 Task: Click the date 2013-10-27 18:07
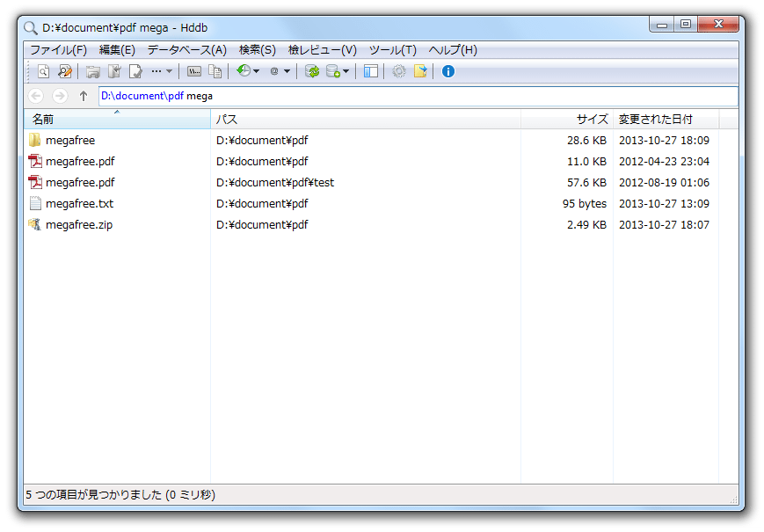coord(664,224)
